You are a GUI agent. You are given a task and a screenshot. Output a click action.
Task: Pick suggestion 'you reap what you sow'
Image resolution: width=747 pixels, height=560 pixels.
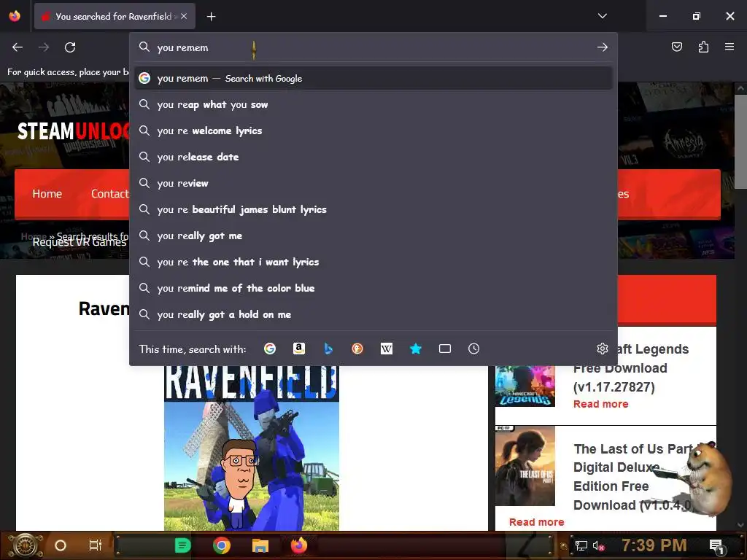click(373, 104)
